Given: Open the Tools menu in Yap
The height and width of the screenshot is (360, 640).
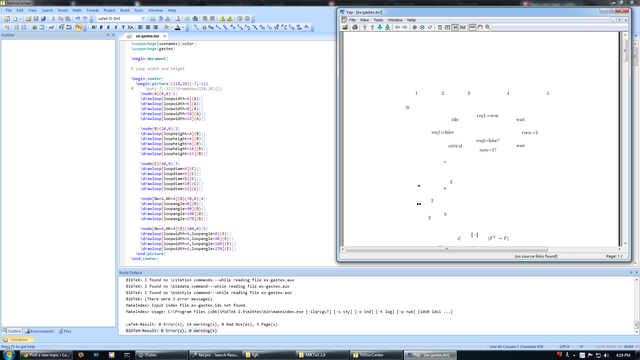Looking at the screenshot, I should pos(378,20).
